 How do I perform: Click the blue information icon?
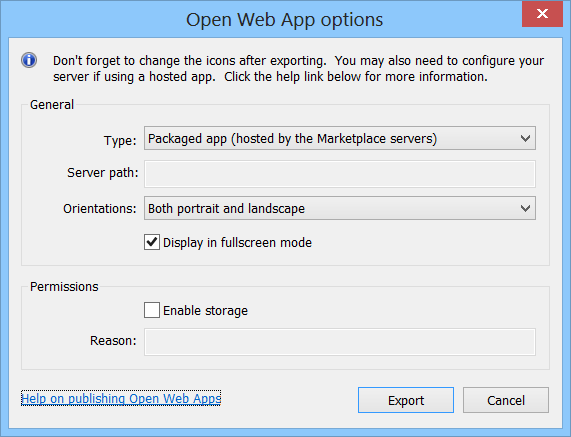point(29,60)
